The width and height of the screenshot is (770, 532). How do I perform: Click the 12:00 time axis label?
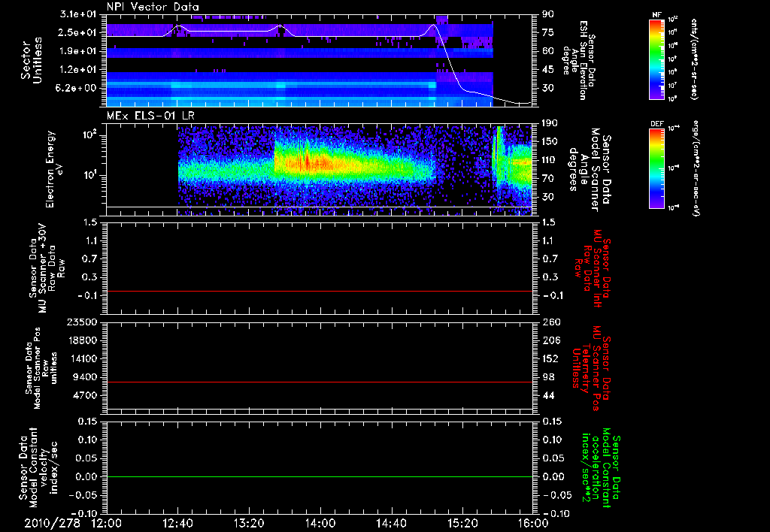coord(107,523)
